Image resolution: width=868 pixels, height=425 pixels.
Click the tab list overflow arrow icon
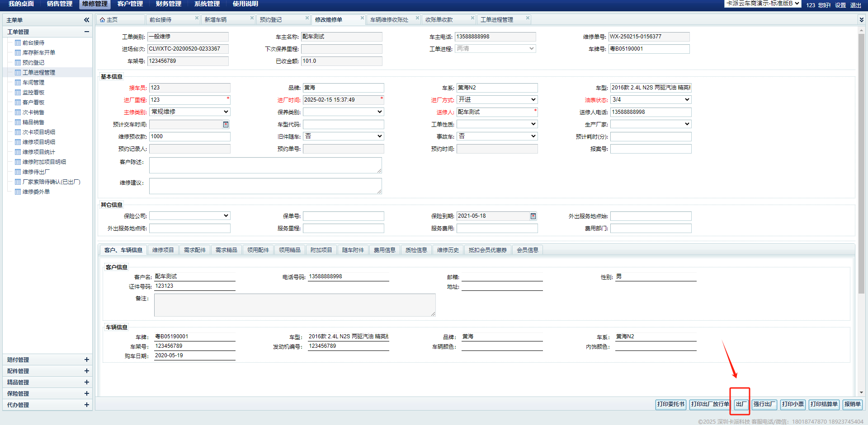pyautogui.click(x=861, y=20)
